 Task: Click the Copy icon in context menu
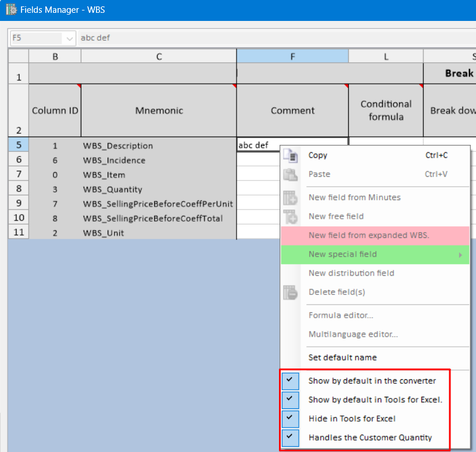(290, 155)
